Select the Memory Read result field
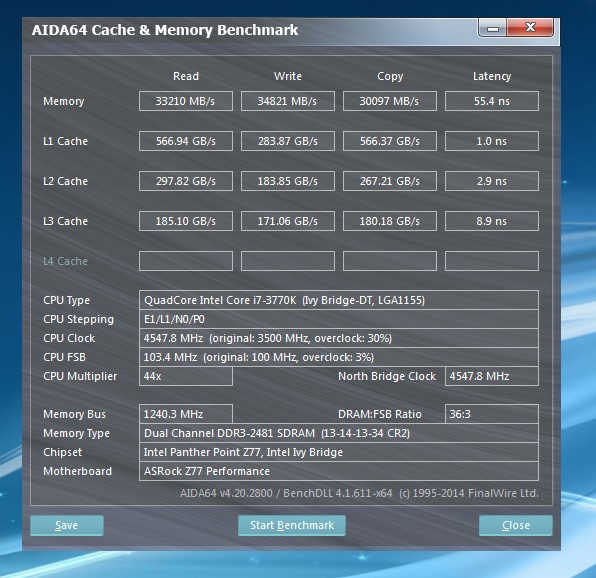 pos(185,101)
